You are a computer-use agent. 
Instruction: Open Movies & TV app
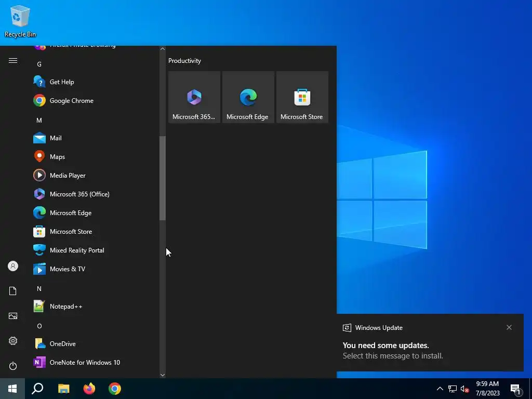tap(95, 269)
